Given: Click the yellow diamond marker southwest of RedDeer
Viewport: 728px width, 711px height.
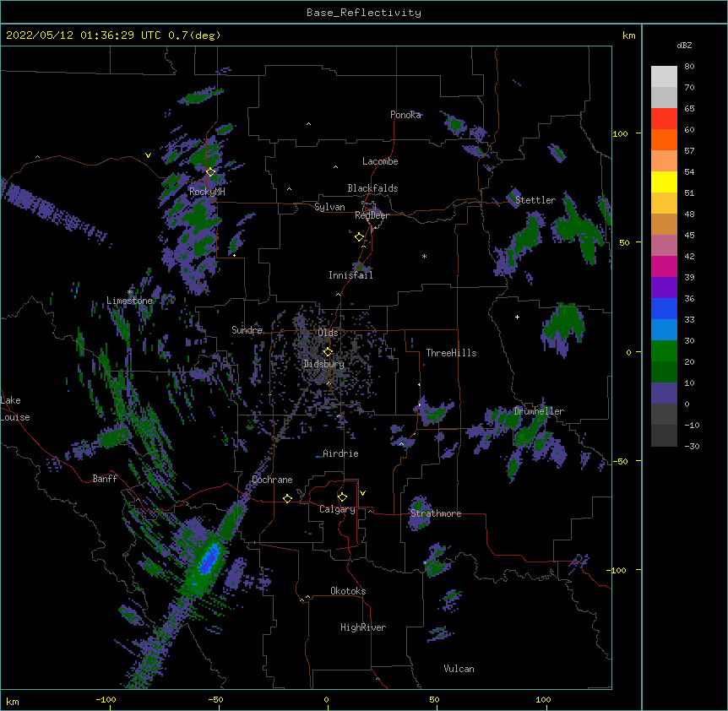Looking at the screenshot, I should 359,237.
